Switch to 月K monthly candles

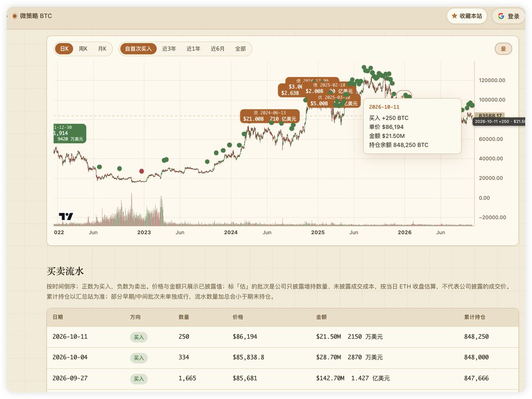click(102, 49)
